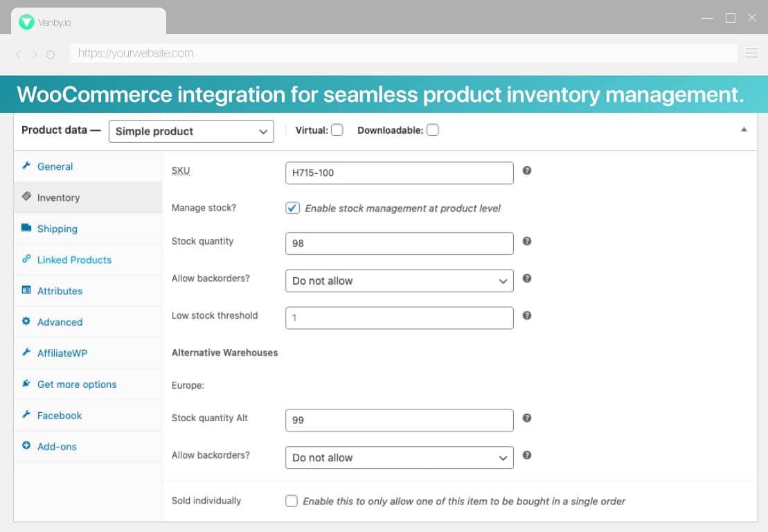Click the Venby.io logo in browser tab
Screen dimensions: 768x532
(26, 22)
